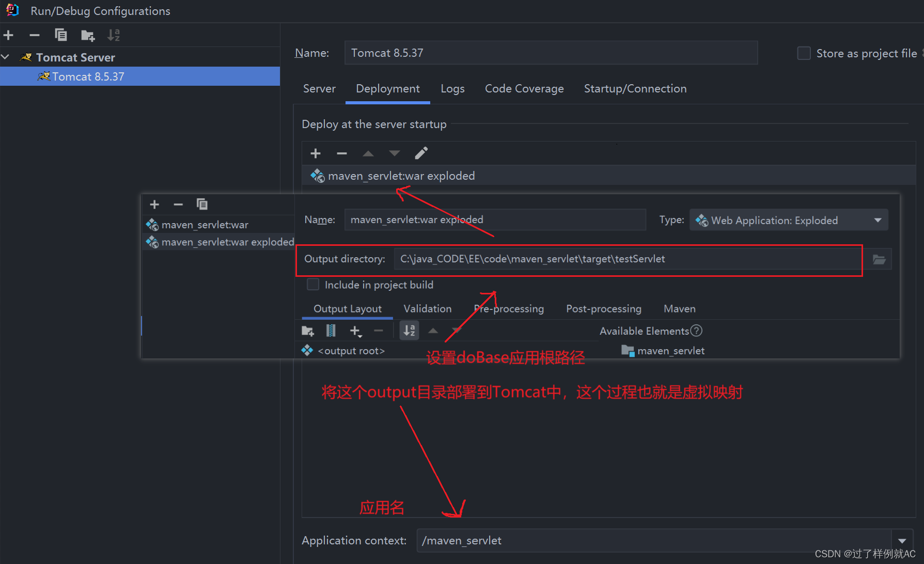Move the deployment artifact up
The height and width of the screenshot is (564, 924).
[x=368, y=153]
